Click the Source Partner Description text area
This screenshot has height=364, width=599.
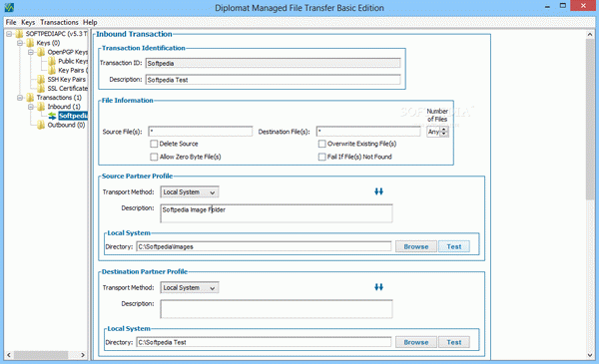277,213
